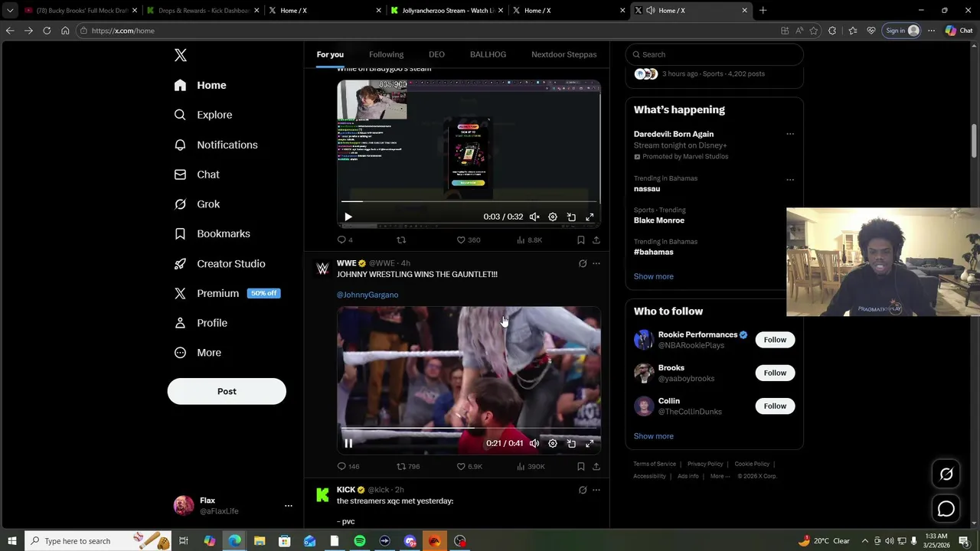Click the Post button

tap(227, 391)
